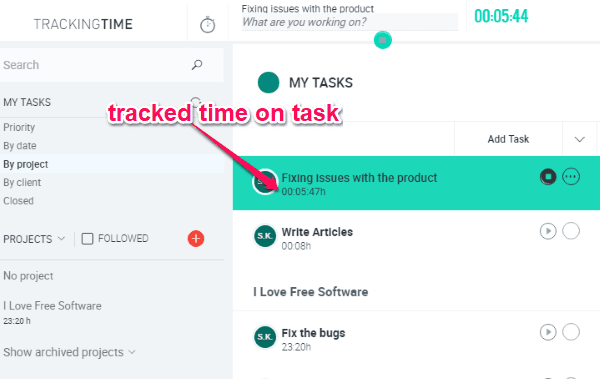Select the By client view
The height and width of the screenshot is (379, 600).
[22, 182]
